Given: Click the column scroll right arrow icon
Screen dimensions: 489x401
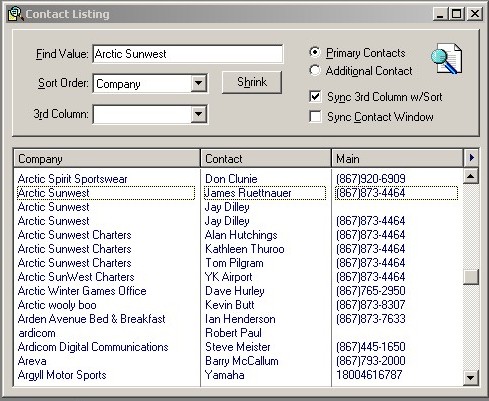Looking at the screenshot, I should point(471,158).
